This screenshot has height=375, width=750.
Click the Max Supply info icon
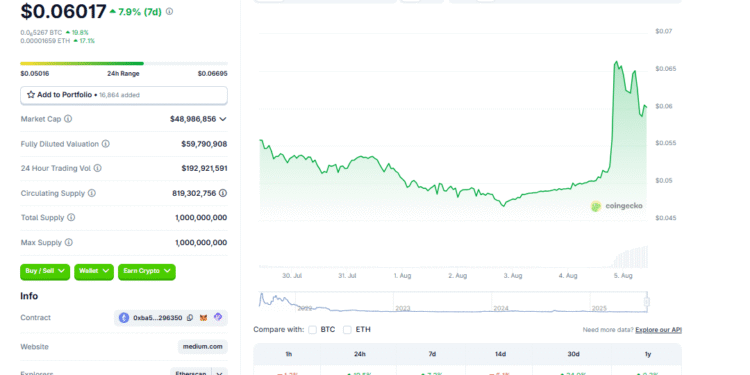[68, 243]
